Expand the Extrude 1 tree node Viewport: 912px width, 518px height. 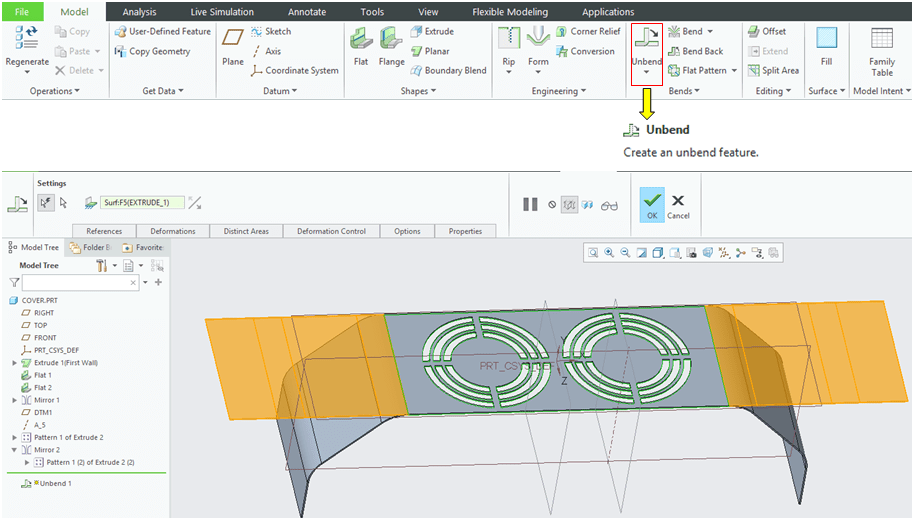tap(14, 363)
